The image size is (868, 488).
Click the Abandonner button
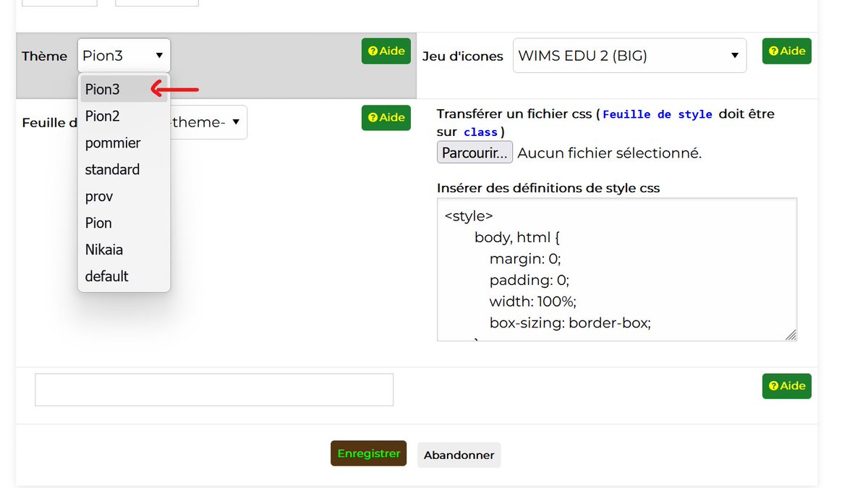459,455
